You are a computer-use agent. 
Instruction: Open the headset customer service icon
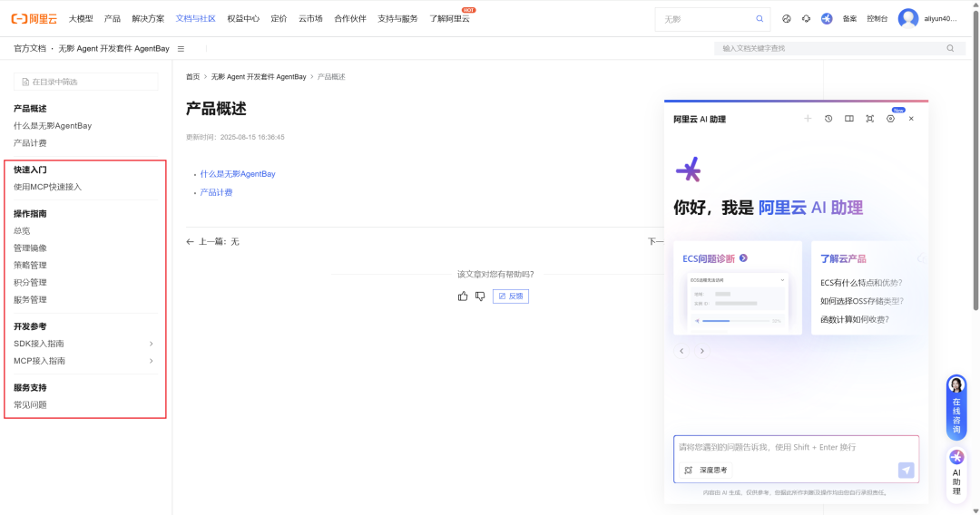click(x=807, y=19)
